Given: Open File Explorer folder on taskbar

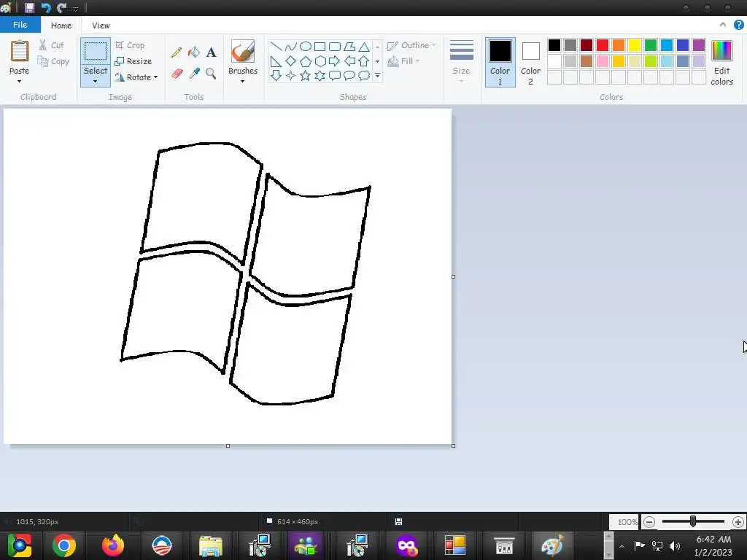Looking at the screenshot, I should click(x=211, y=545).
